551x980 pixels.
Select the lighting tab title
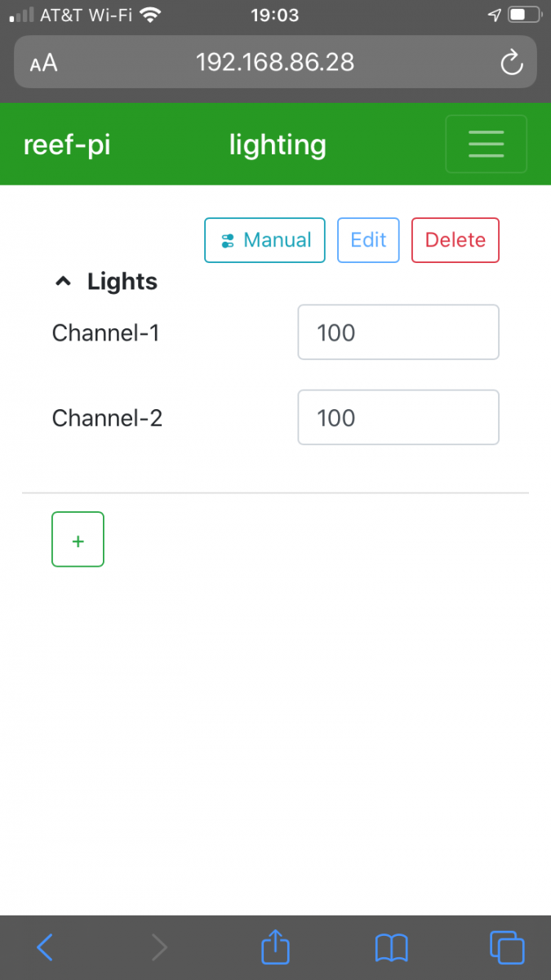(x=278, y=145)
